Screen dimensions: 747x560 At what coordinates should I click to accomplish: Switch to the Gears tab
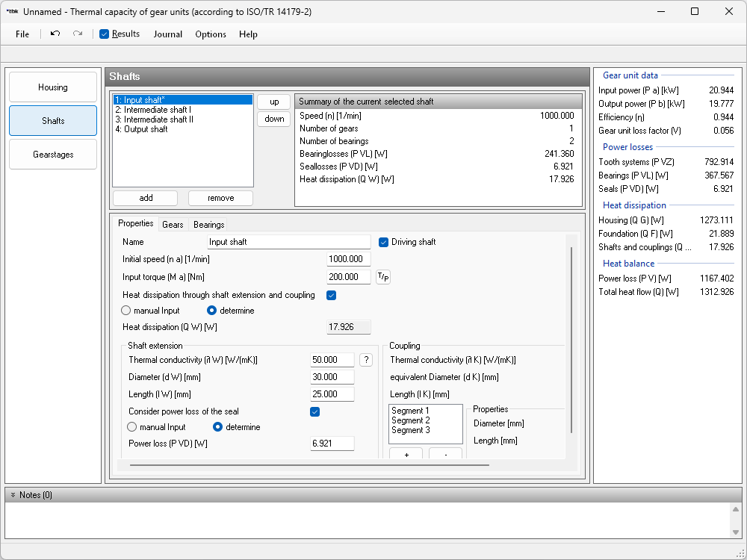click(x=173, y=225)
